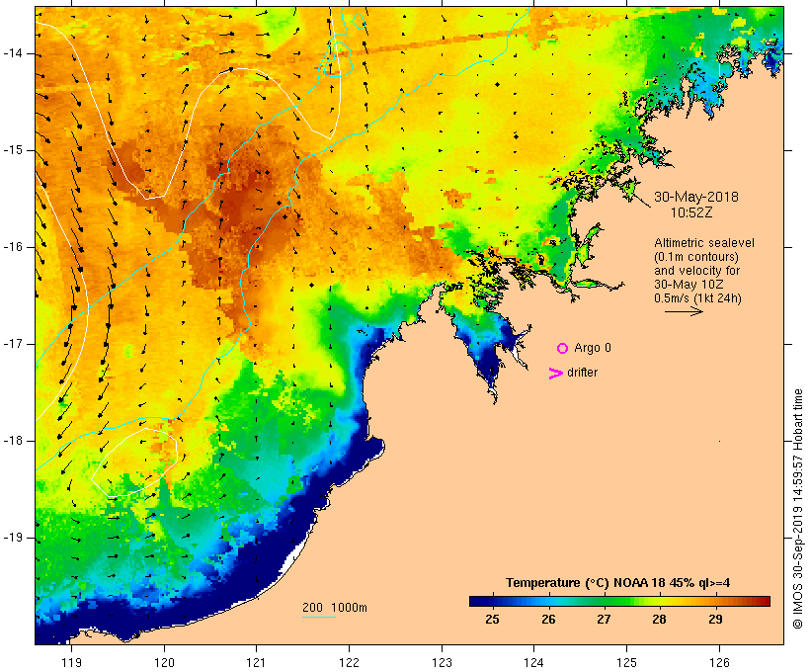Click the color bar value 28
Viewport: 810px width, 672px height.
pos(659,619)
